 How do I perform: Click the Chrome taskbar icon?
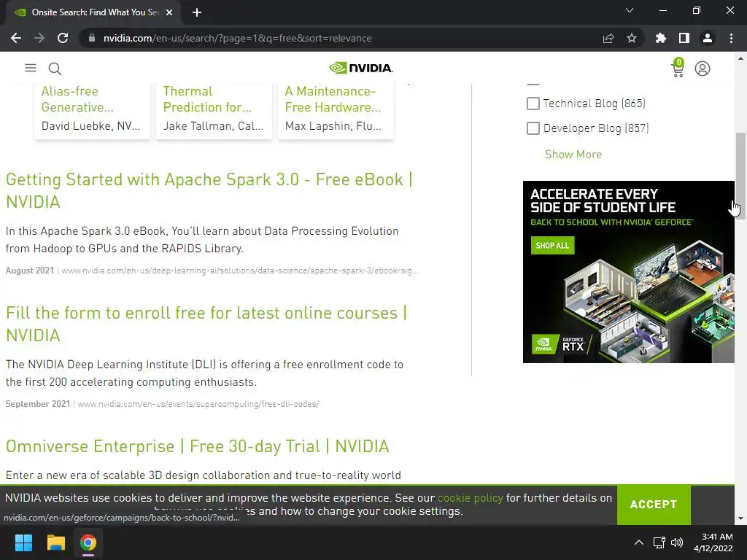88,542
